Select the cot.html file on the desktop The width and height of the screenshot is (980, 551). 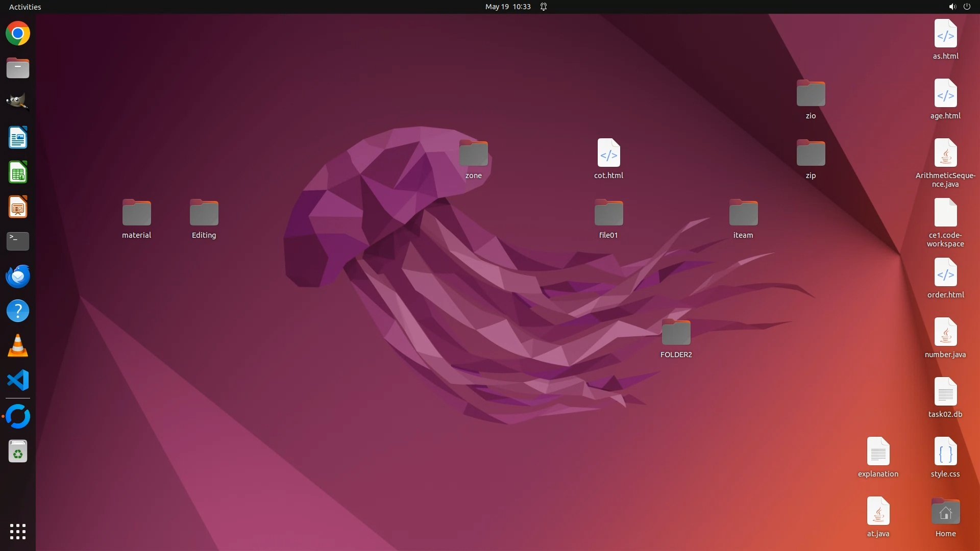click(608, 154)
